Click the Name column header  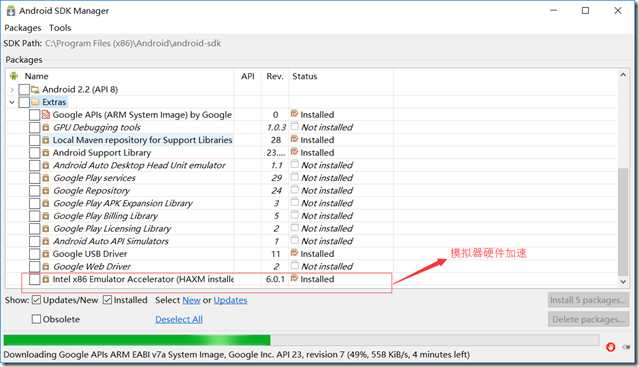point(36,76)
